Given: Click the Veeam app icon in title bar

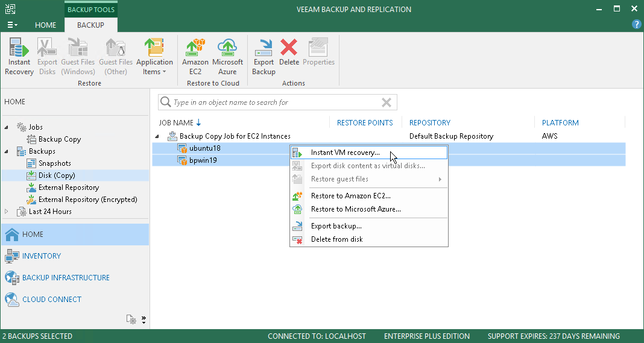Looking at the screenshot, I should (10, 8).
